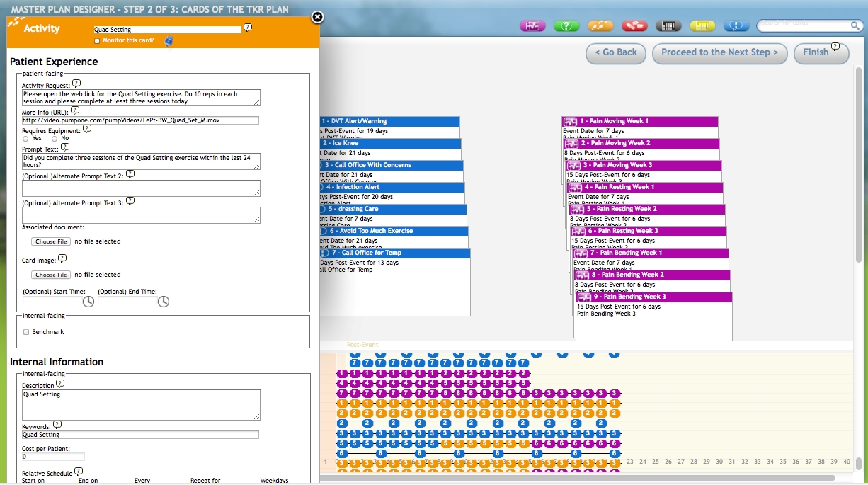Click the Search for cards field

coord(805,25)
